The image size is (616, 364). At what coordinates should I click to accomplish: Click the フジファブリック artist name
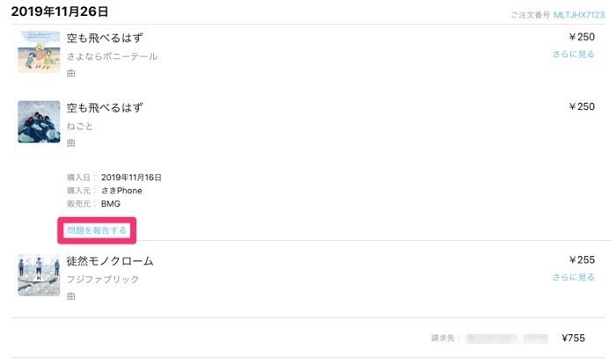click(103, 280)
